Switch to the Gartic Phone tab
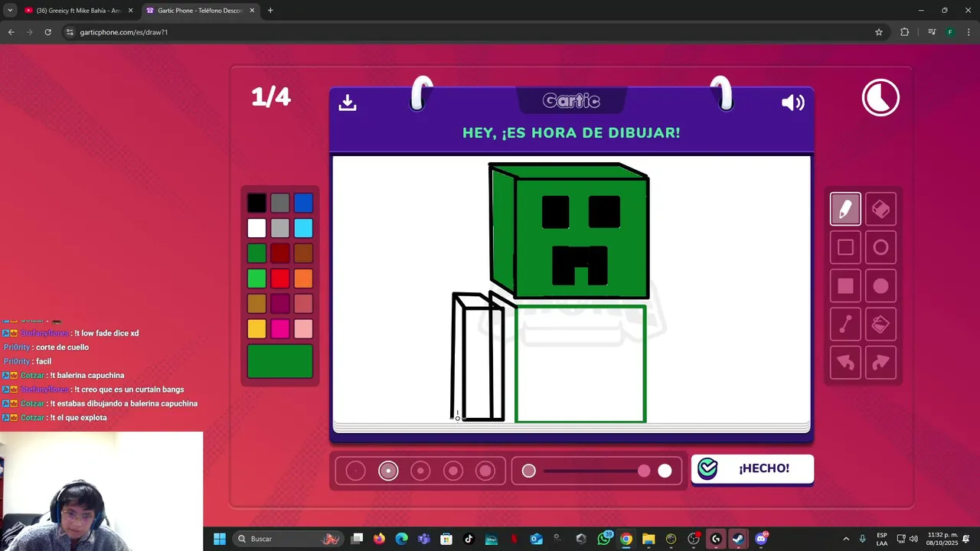This screenshot has width=980, height=551. point(201,11)
